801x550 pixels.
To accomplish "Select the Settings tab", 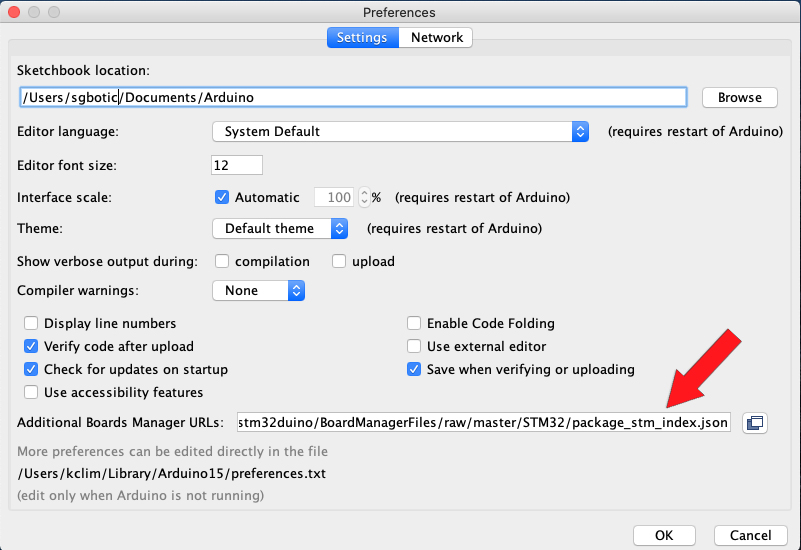I will (362, 38).
